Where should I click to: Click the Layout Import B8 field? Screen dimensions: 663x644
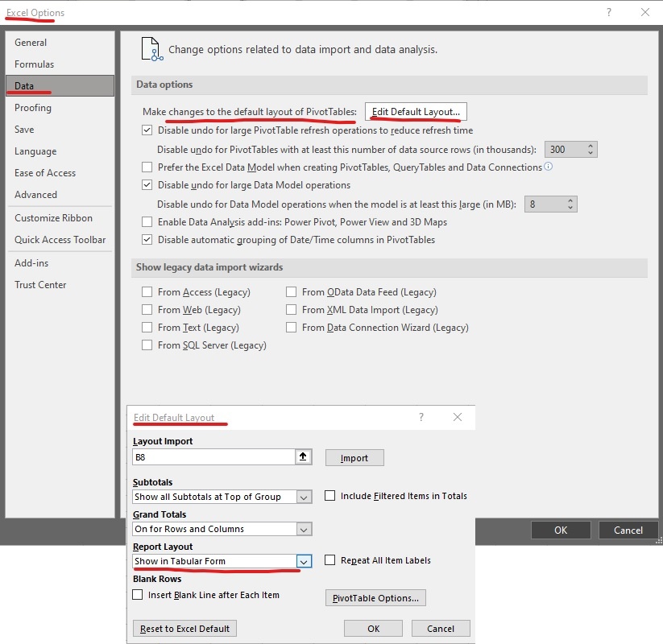point(213,456)
